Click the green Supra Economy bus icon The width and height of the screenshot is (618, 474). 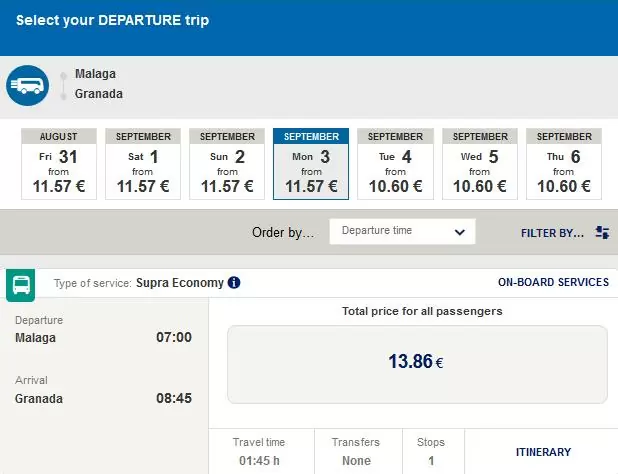point(21,285)
